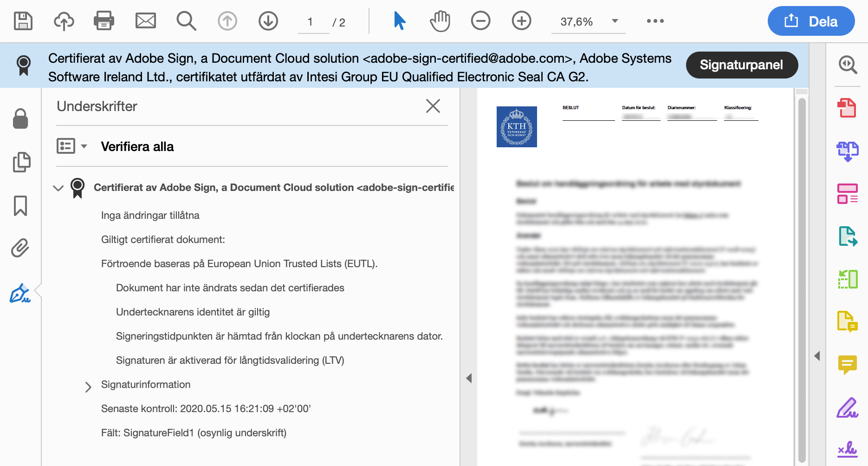Zoom out with minus button
868x466 pixels.
(480, 21)
